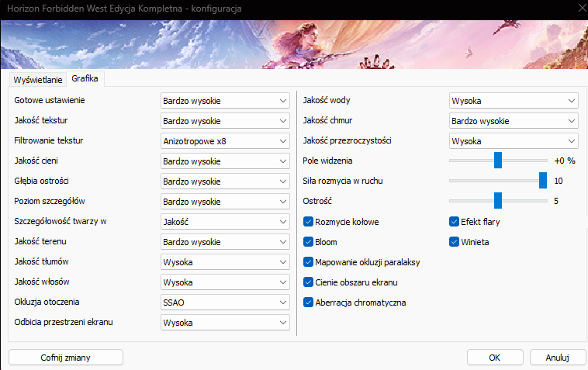Toggle the Rozmycie kołowe checkbox

click(x=308, y=222)
